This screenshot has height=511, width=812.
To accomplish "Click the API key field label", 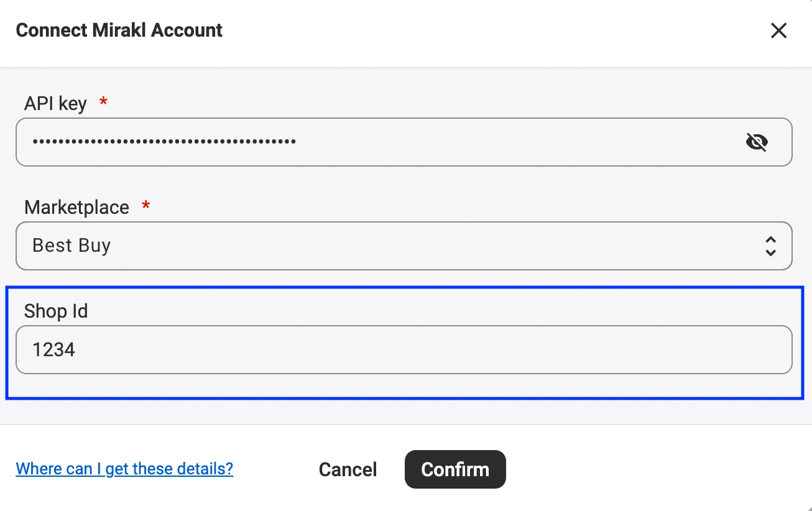I will coord(55,103).
